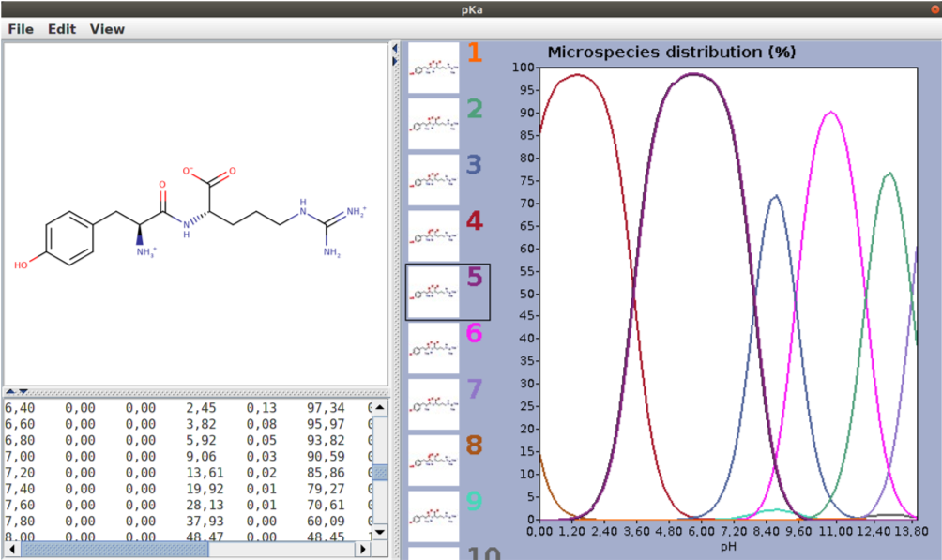Click the '7,80' pH cell in the table
Image resolution: width=942 pixels, height=560 pixels.
pyautogui.click(x=20, y=522)
